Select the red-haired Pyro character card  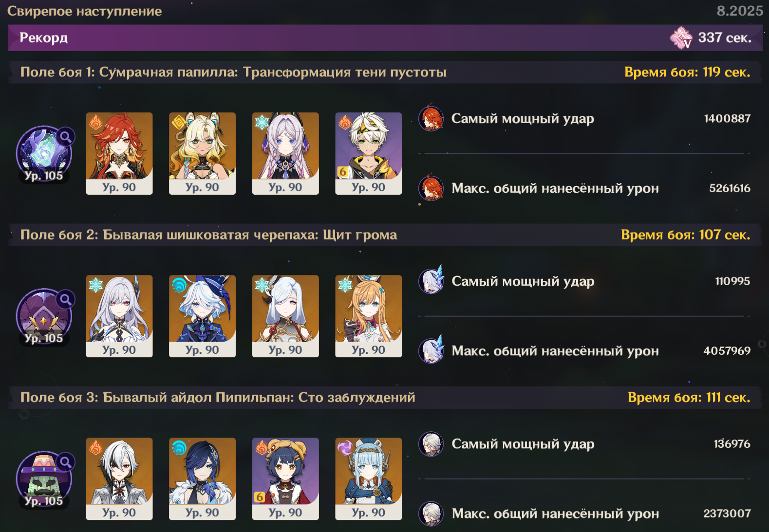pyautogui.click(x=119, y=153)
